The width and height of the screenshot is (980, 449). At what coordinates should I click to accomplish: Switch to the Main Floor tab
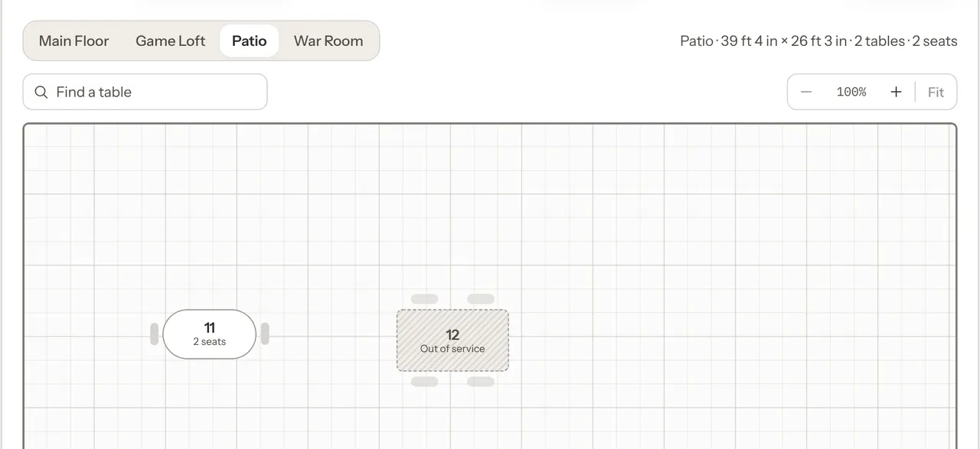(74, 41)
